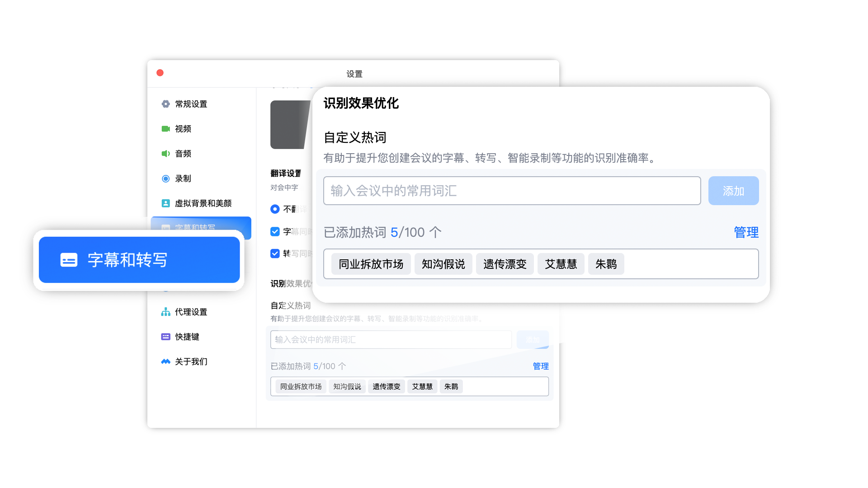The image size is (868, 488).
Task: Select the 不翻译 radio button
Action: coord(275,209)
